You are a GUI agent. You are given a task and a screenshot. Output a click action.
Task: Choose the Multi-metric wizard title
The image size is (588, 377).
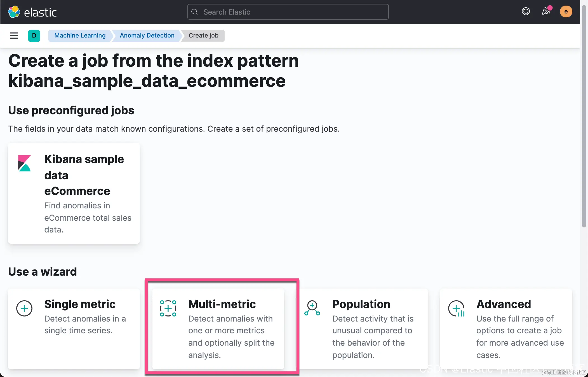point(222,304)
